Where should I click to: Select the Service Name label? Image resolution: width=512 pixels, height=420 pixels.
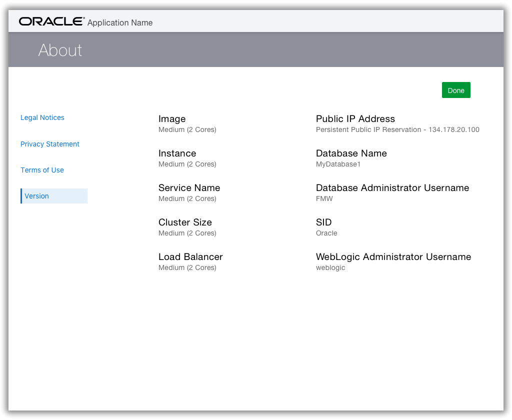[189, 188]
